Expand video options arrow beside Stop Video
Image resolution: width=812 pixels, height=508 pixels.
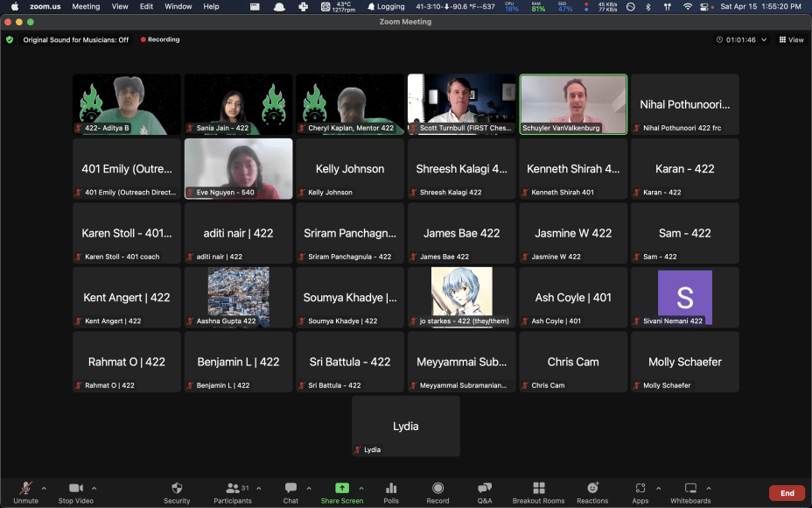[x=94, y=488]
